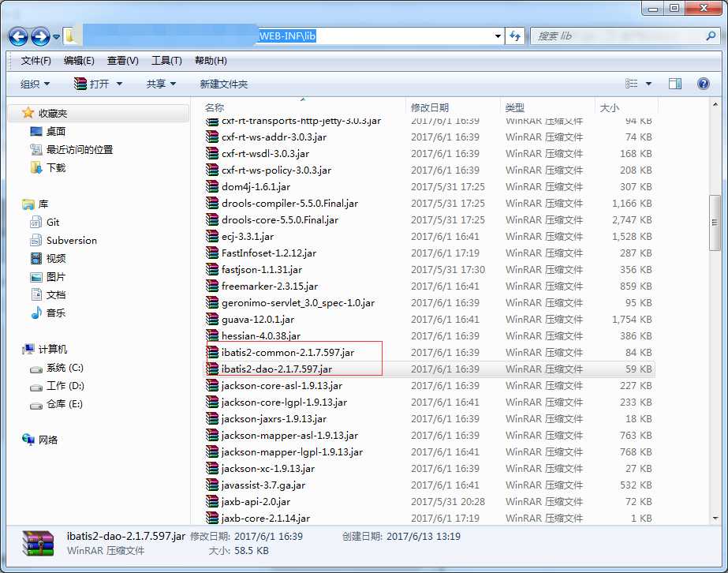
Task: Click the change view icon
Action: [x=631, y=84]
